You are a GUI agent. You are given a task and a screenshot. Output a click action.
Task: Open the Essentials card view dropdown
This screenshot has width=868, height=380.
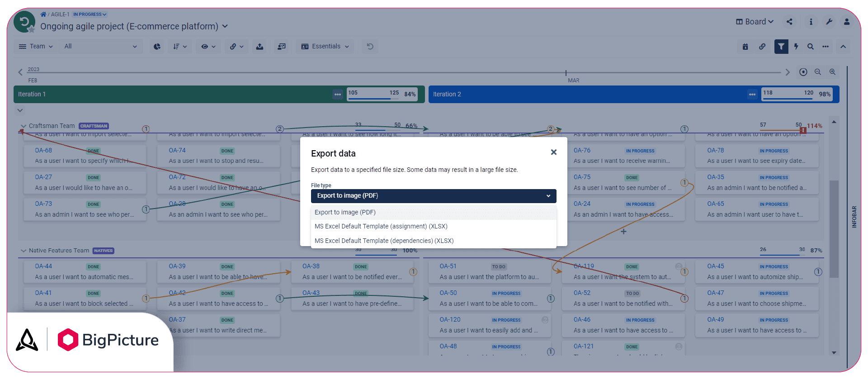point(325,46)
